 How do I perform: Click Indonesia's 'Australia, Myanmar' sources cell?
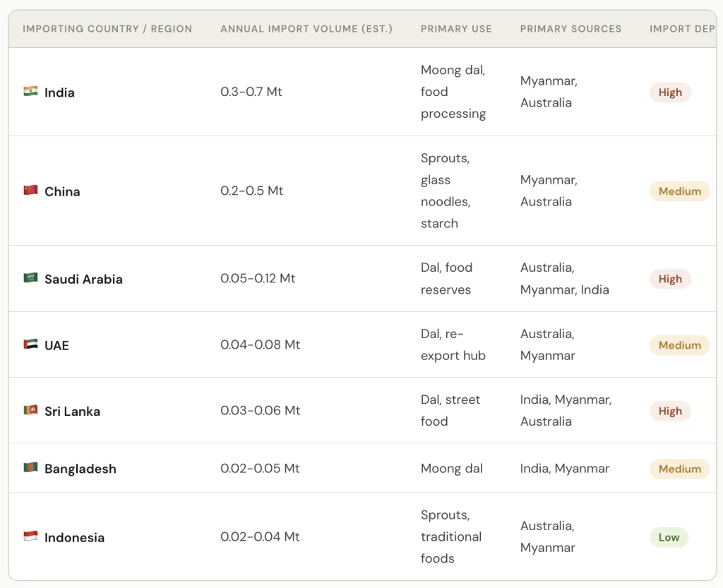coord(548,537)
